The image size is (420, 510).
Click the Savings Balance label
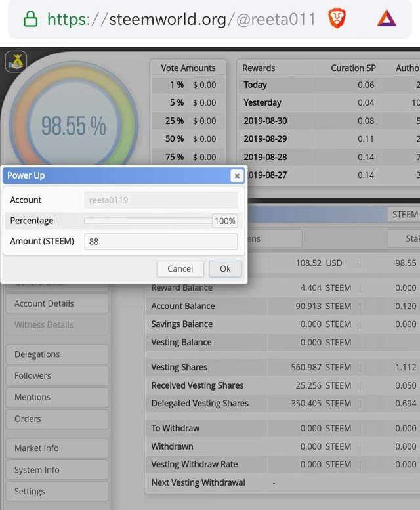pyautogui.click(x=182, y=324)
